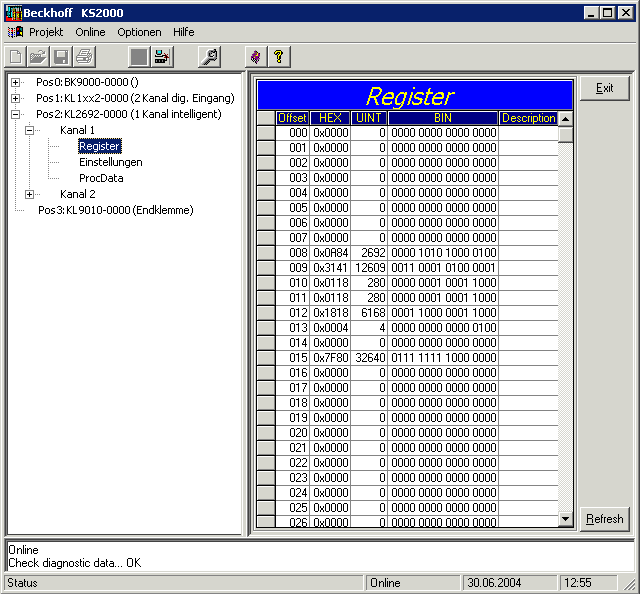
Task: Click UINT cell 32640
Action: [x=369, y=358]
